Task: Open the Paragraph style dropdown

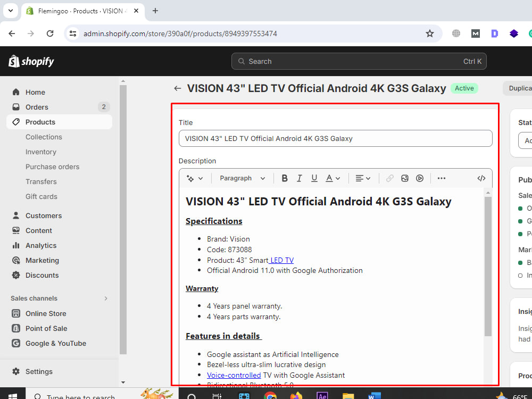Action: (242, 178)
